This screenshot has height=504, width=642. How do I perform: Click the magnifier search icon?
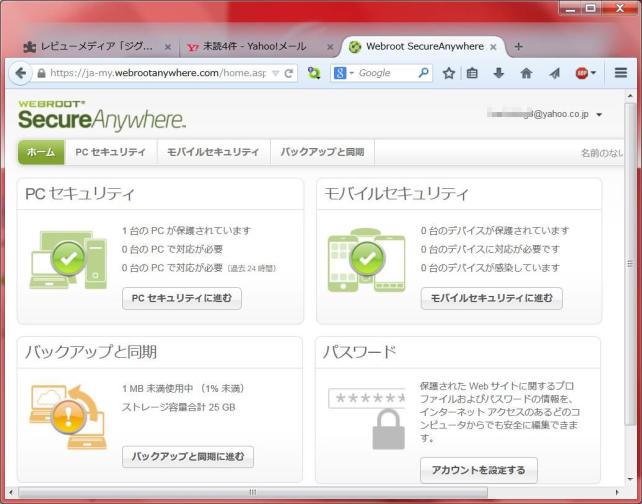pyautogui.click(x=423, y=73)
